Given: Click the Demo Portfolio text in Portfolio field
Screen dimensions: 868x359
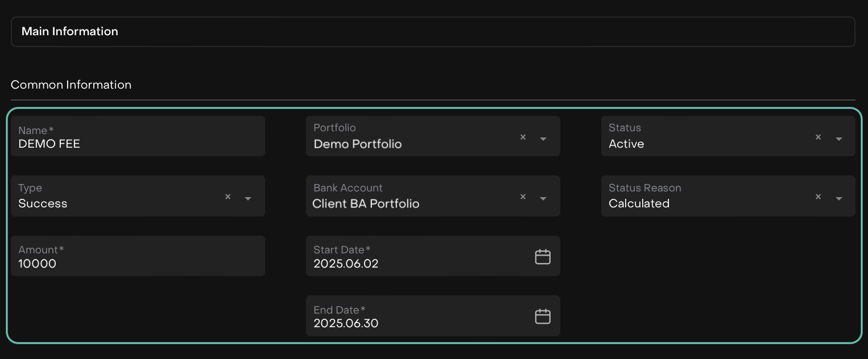Looking at the screenshot, I should [358, 144].
